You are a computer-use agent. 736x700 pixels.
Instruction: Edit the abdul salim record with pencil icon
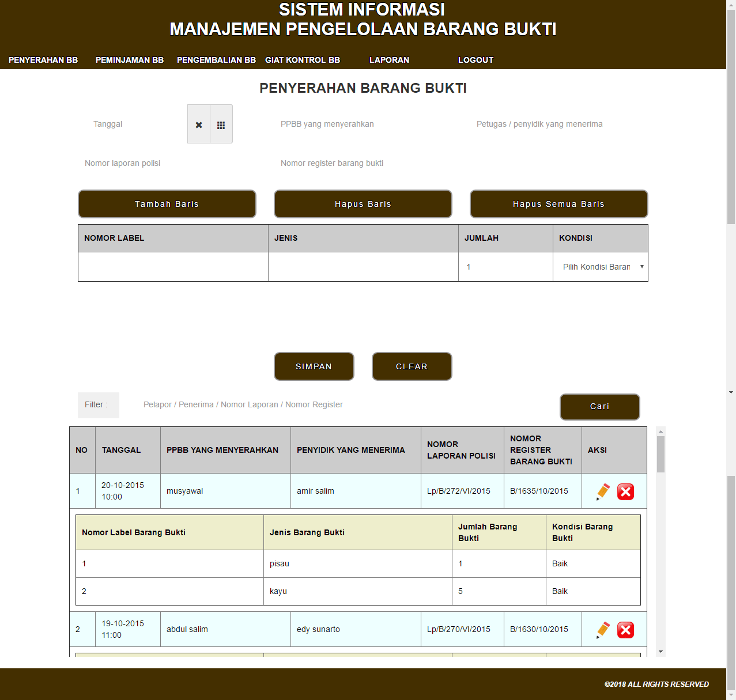[603, 630]
